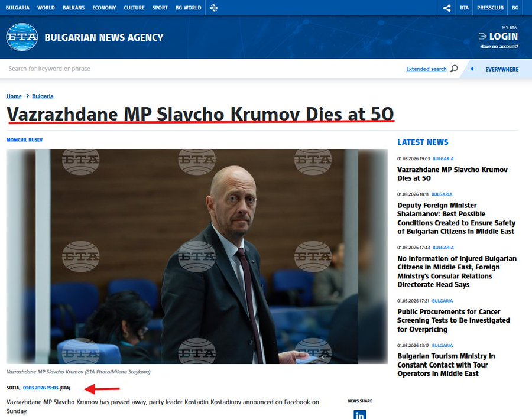Click the BTA globe logo
This screenshot has width=532, height=419.
pyautogui.click(x=22, y=37)
